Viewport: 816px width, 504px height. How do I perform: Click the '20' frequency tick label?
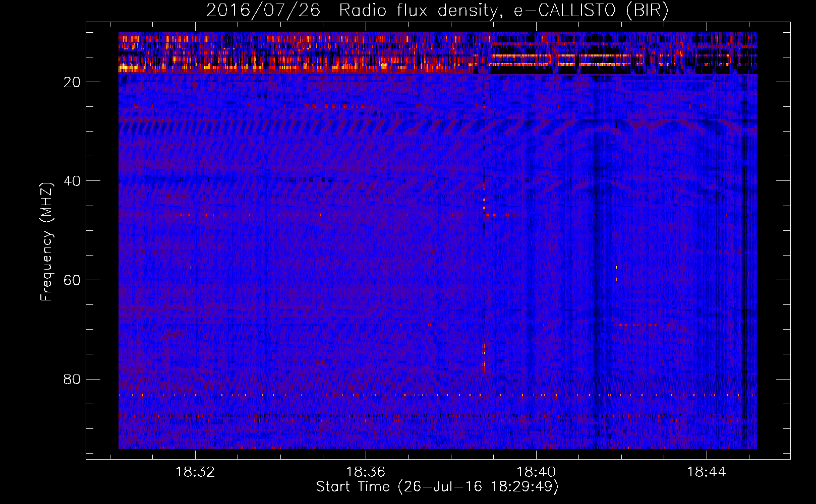coord(73,82)
